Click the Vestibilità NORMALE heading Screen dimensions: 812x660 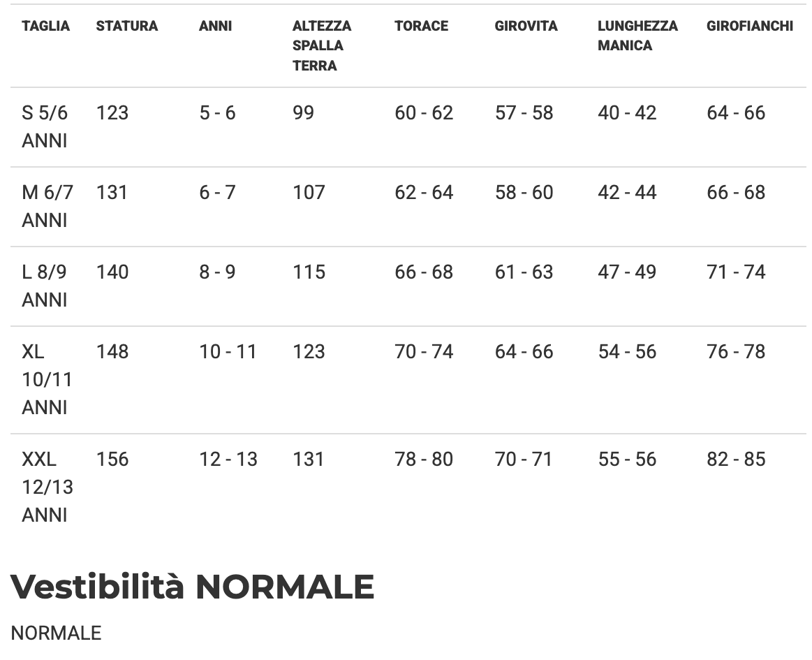(193, 587)
